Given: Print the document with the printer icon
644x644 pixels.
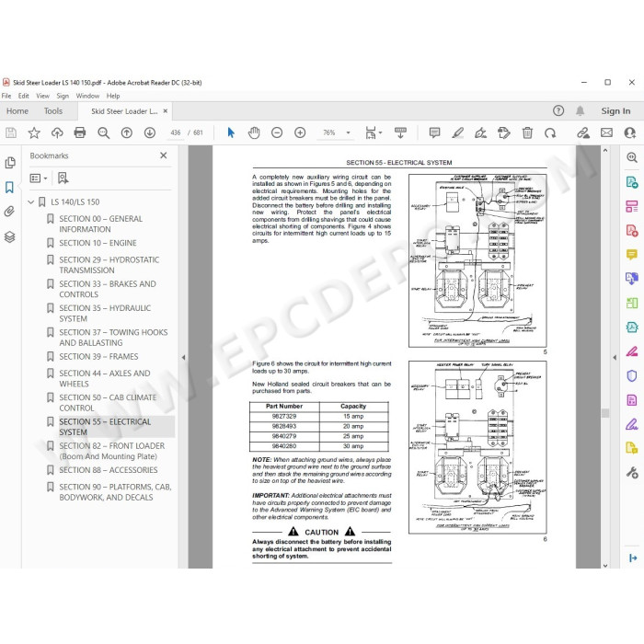Looking at the screenshot, I should click(80, 132).
